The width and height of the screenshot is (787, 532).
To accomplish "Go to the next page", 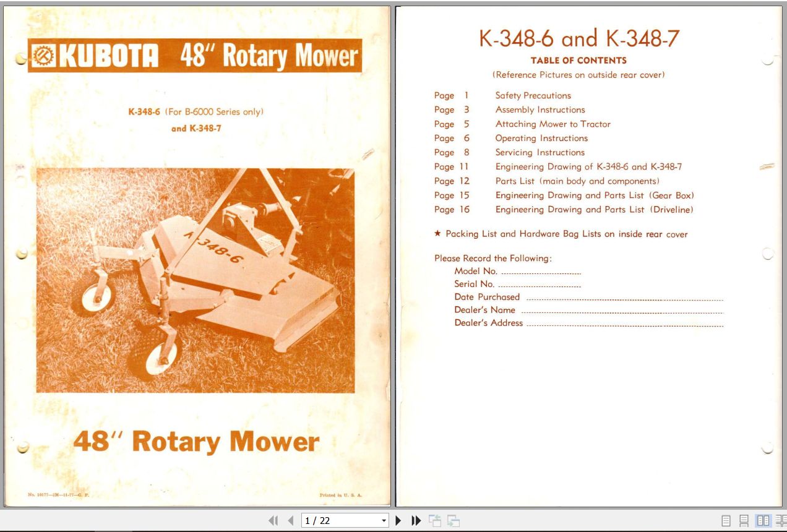I will point(398,521).
